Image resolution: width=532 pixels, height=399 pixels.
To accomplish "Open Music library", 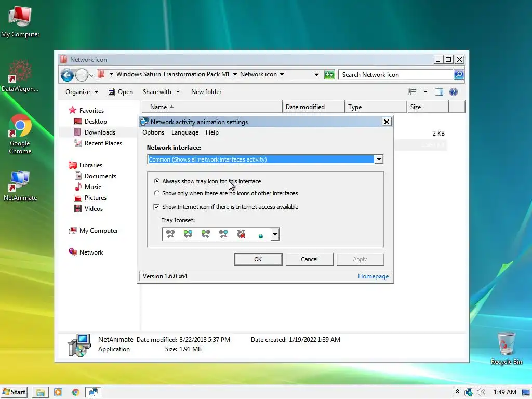I will pyautogui.click(x=92, y=187).
